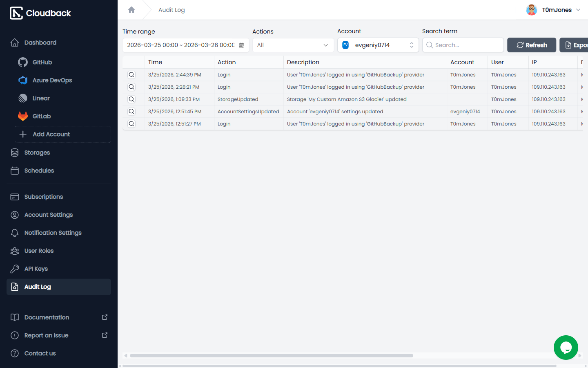Click the Time column header

click(x=179, y=62)
